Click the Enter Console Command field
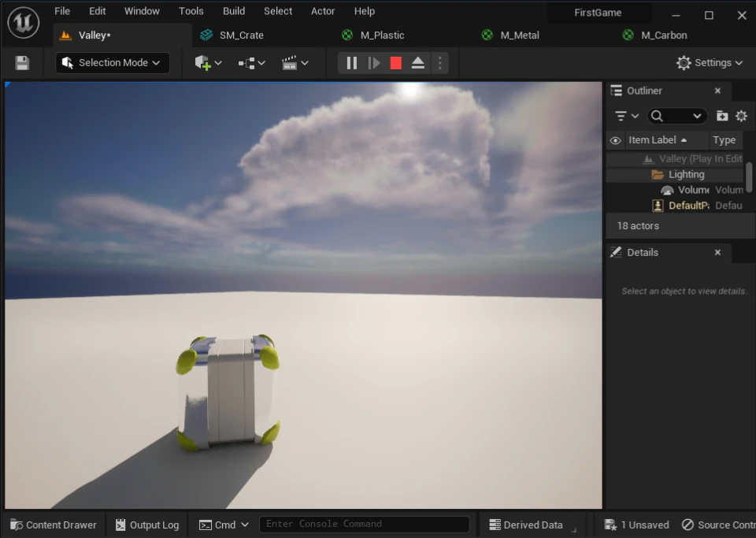 (365, 524)
